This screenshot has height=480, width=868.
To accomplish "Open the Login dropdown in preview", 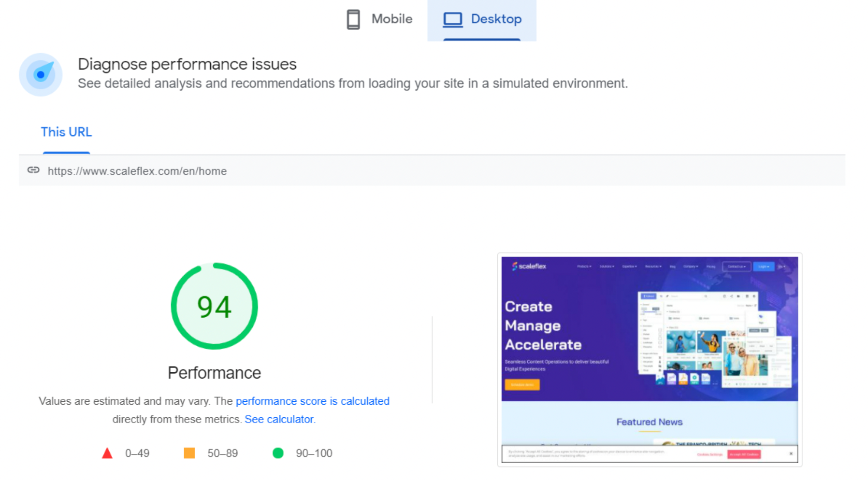I will click(764, 267).
